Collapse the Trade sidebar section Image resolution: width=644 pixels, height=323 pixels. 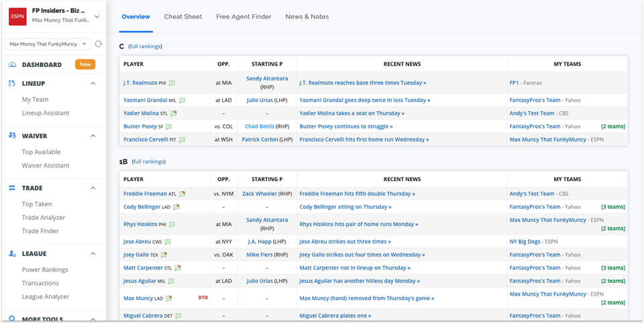point(93,188)
